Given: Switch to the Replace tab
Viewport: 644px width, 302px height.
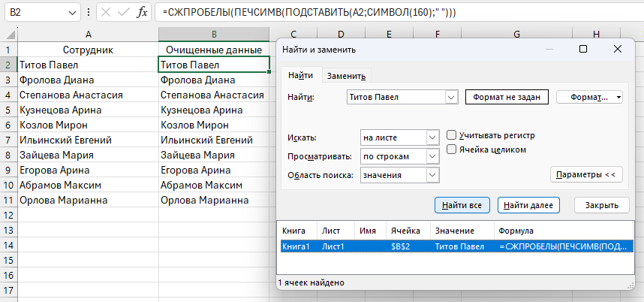Looking at the screenshot, I should [x=346, y=76].
